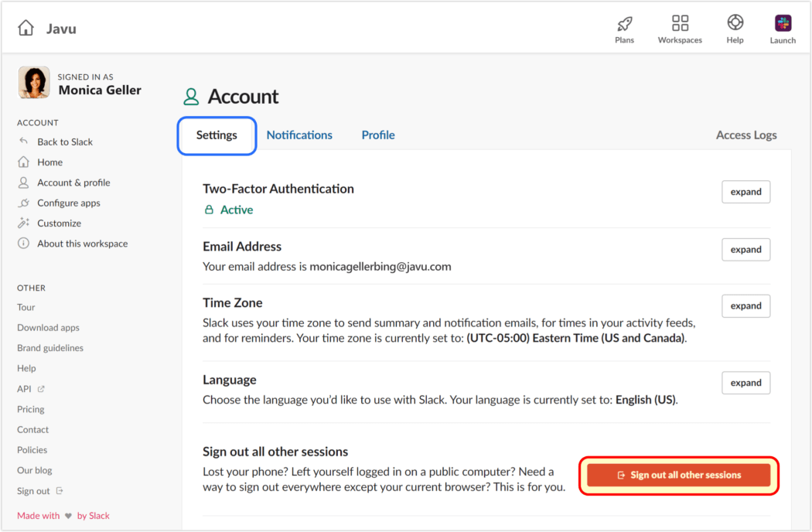Viewport: 812px width, 532px height.
Task: Click the Javu workspace name
Action: tap(61, 29)
